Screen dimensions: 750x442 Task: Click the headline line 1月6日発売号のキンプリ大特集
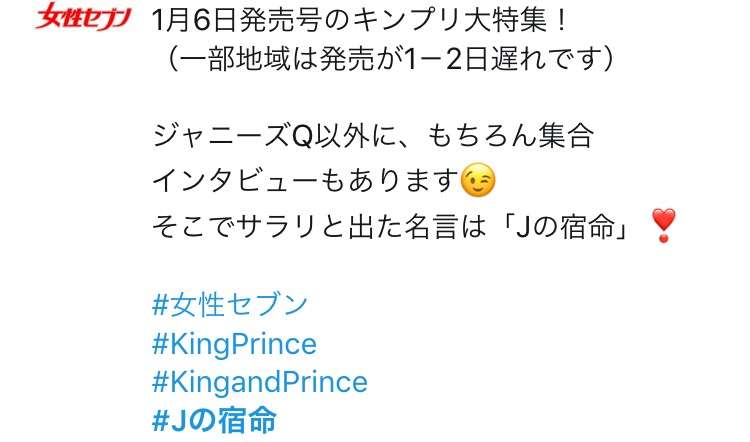click(360, 21)
